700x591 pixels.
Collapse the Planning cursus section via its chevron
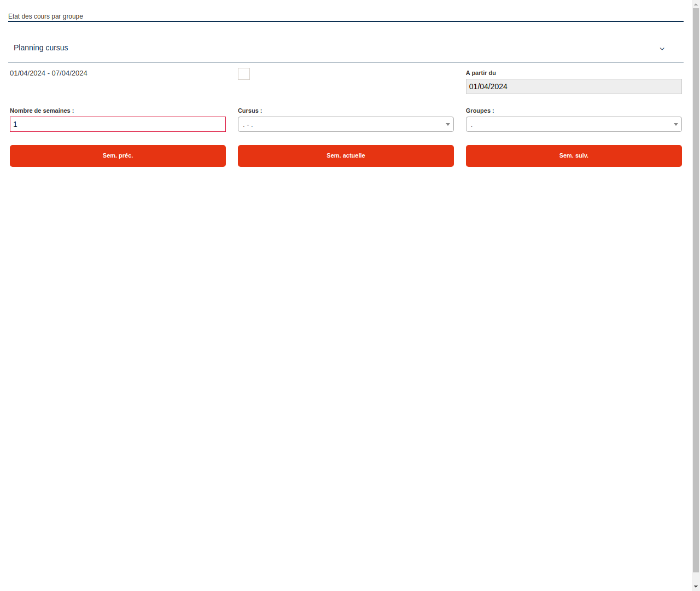click(662, 49)
